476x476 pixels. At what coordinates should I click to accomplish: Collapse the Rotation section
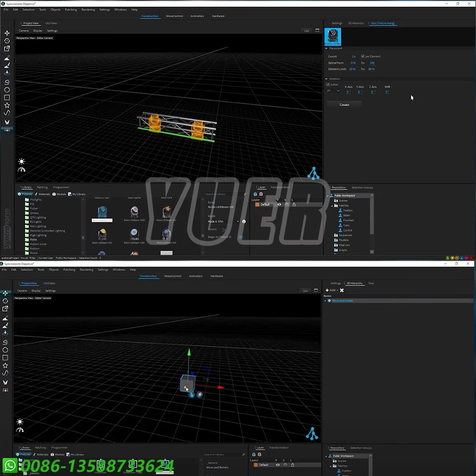pyautogui.click(x=327, y=79)
